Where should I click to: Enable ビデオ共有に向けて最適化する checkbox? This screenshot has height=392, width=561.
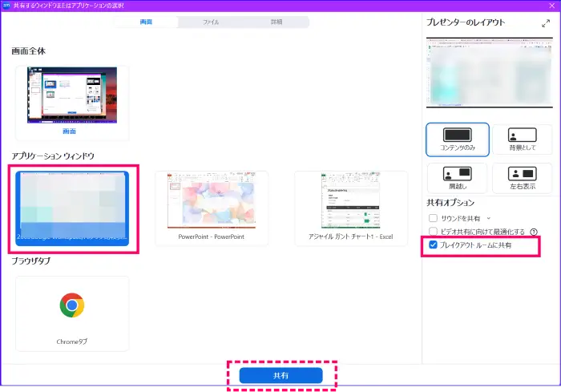(x=433, y=231)
